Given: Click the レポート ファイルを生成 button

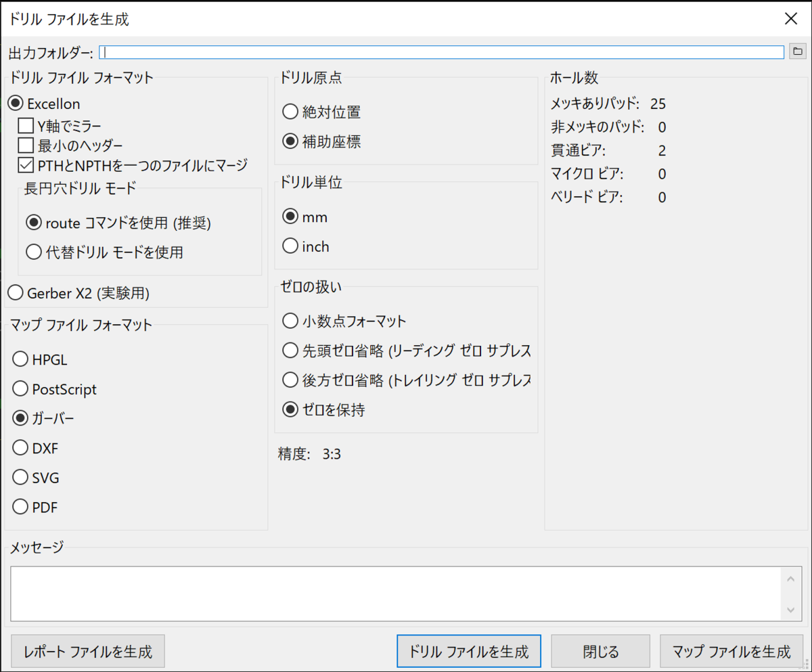Looking at the screenshot, I should pos(87,652).
